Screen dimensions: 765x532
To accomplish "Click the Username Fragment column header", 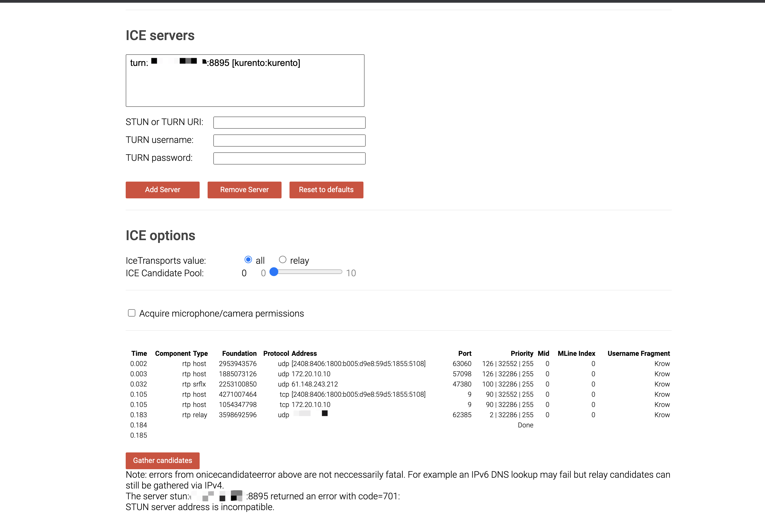I will (638, 354).
